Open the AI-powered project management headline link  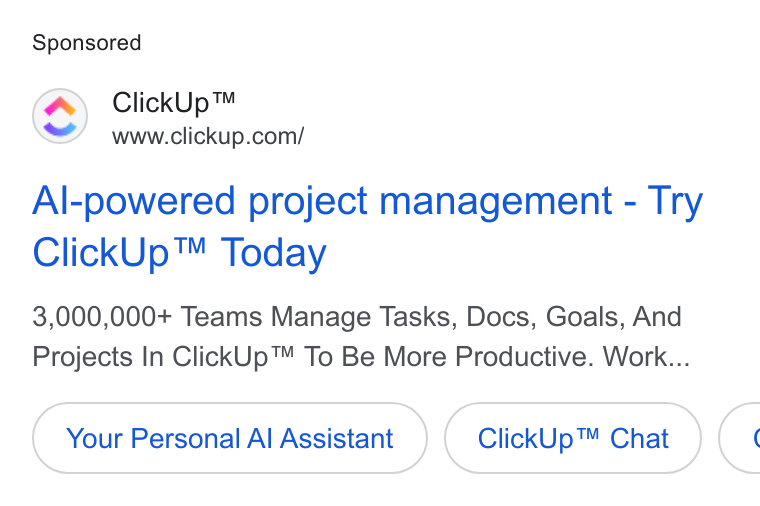(367, 226)
